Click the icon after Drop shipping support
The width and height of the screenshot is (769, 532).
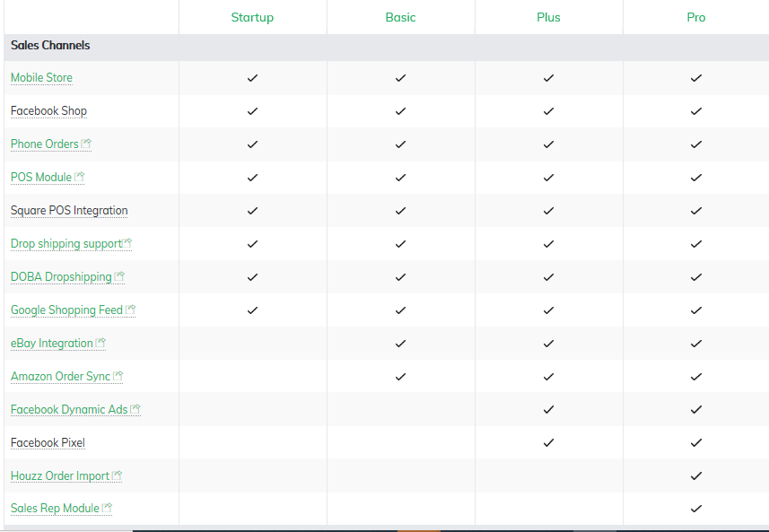click(x=127, y=243)
